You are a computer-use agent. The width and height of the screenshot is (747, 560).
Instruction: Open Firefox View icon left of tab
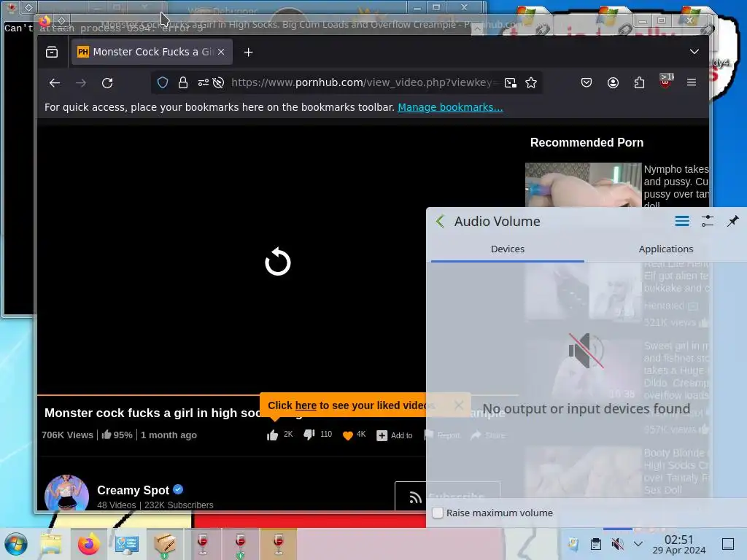(52, 52)
